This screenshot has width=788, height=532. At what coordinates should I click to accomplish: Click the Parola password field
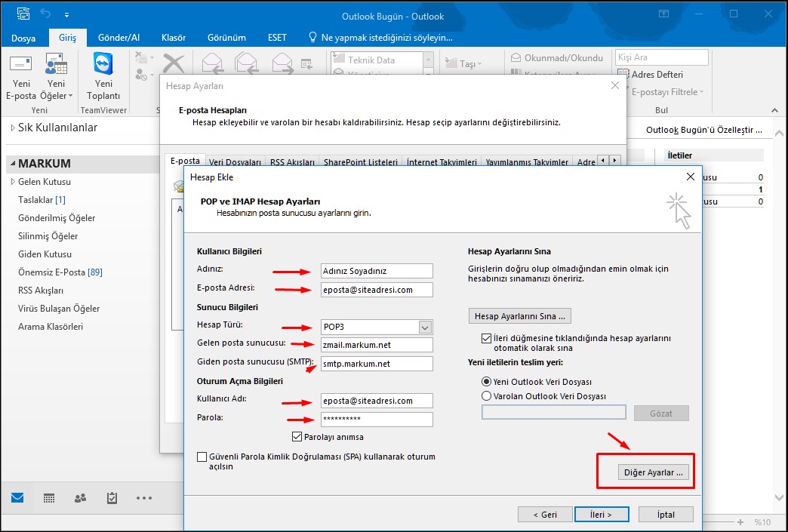pyautogui.click(x=377, y=420)
